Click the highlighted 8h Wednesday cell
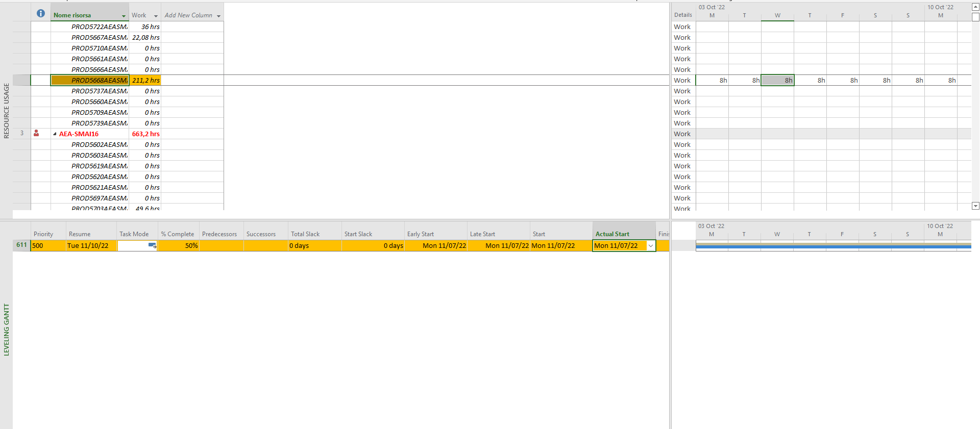The width and height of the screenshot is (980, 429). (x=777, y=80)
